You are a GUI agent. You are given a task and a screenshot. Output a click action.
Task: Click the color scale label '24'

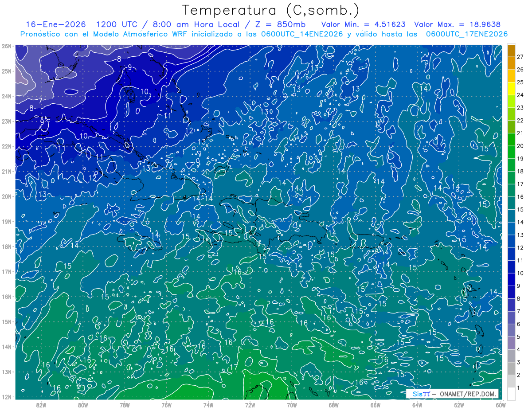pos(520,95)
